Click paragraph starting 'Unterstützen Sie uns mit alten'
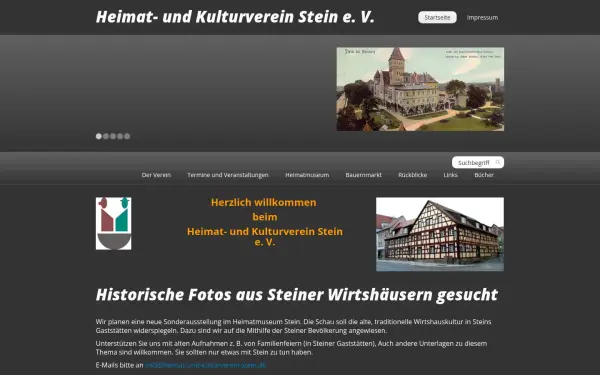Image resolution: width=600 pixels, height=375 pixels. click(291, 348)
